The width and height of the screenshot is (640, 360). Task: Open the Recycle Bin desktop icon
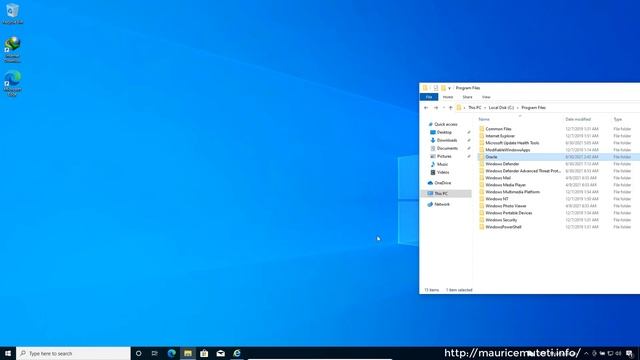(x=13, y=13)
